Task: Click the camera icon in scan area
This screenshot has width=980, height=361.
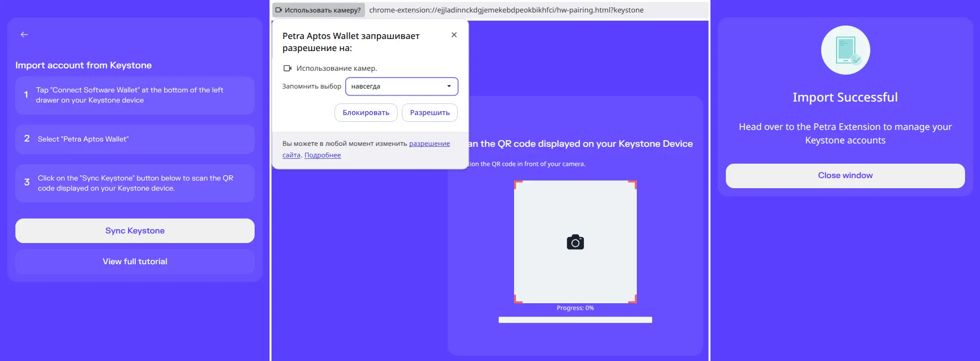Action: [x=575, y=242]
